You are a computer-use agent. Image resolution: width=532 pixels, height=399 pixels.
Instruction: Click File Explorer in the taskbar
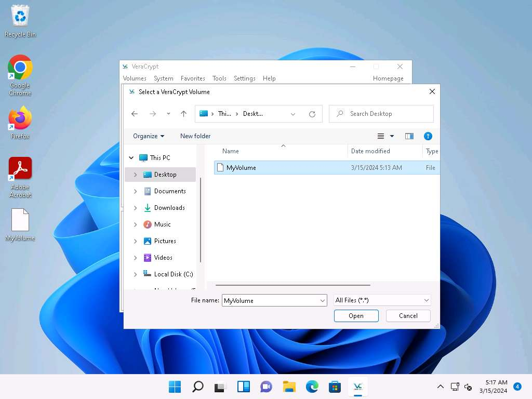point(289,387)
